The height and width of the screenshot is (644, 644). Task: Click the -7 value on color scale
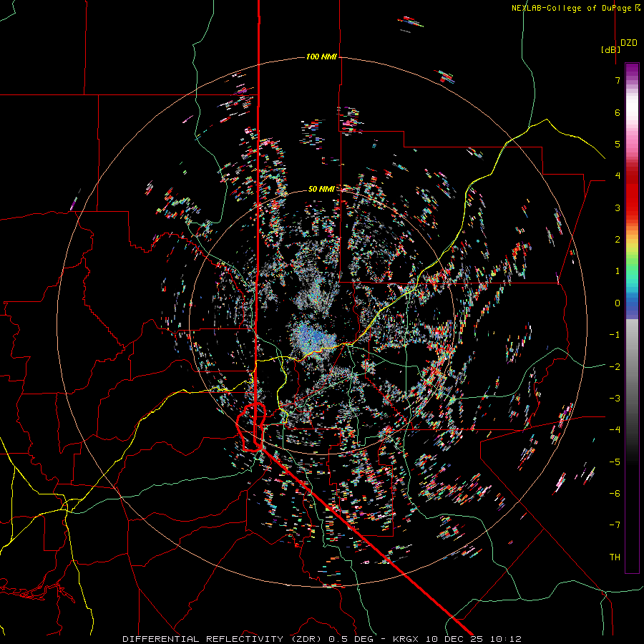pyautogui.click(x=615, y=525)
